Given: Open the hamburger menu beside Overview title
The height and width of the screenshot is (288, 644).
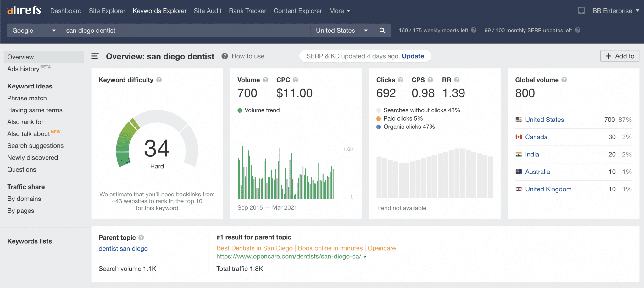Looking at the screenshot, I should 95,56.
